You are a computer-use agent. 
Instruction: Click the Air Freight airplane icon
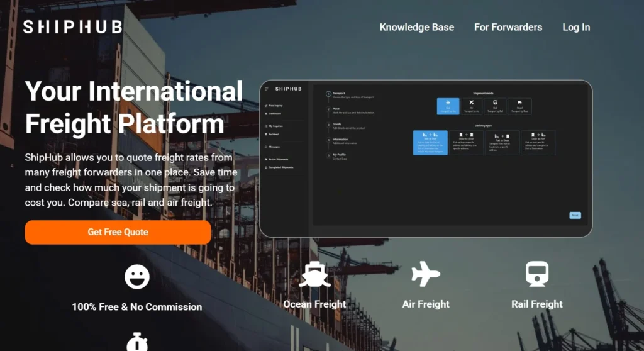[426, 274]
